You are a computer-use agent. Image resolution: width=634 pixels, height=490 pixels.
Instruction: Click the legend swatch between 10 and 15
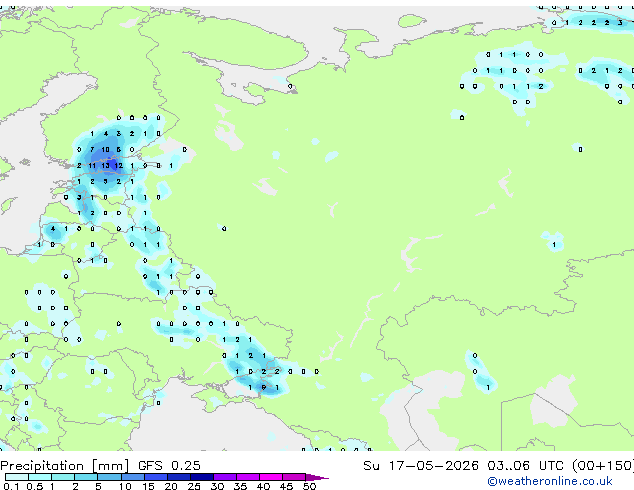tap(133, 477)
